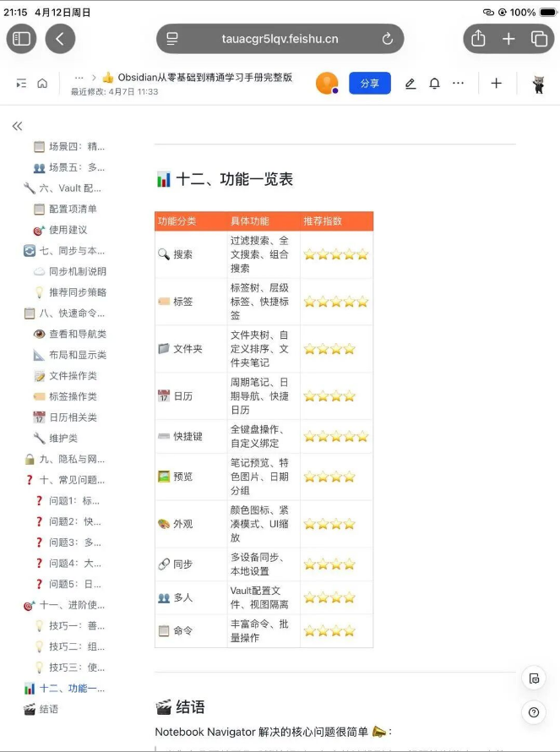This screenshot has width=560, height=752.
Task: Jump to outline item 问题5
Action: point(67,584)
